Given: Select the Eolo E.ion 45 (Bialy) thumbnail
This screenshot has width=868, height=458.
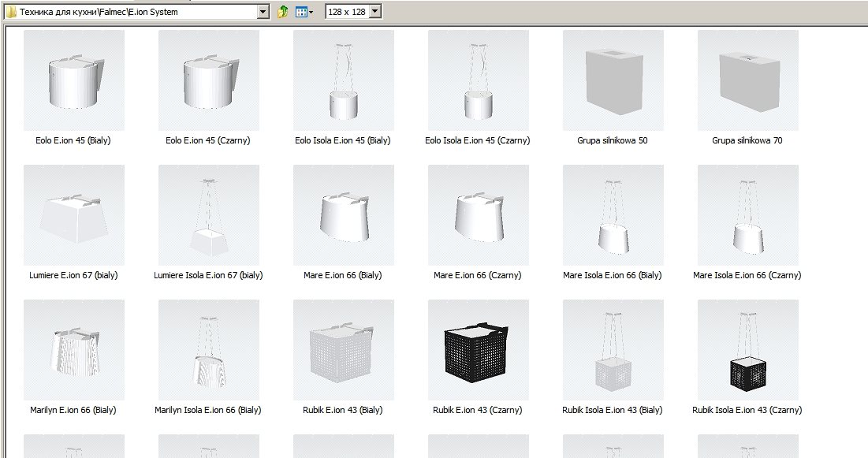Looking at the screenshot, I should tap(74, 80).
